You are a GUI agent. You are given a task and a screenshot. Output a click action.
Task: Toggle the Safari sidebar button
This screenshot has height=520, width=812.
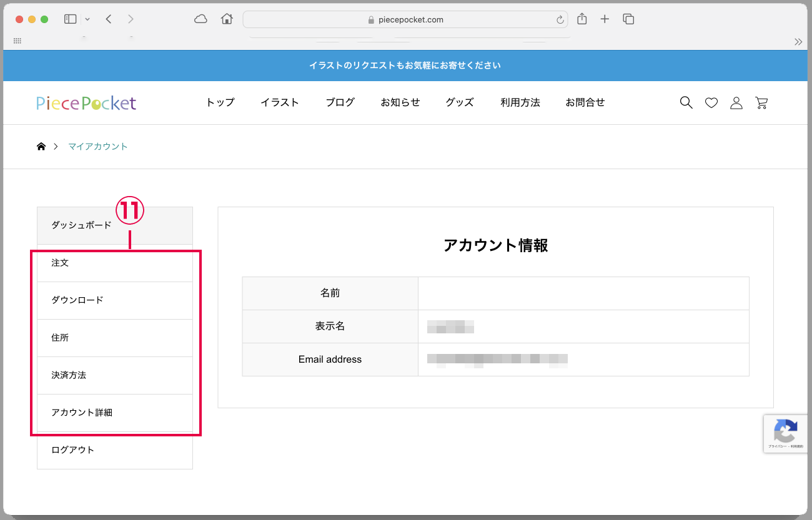70,19
